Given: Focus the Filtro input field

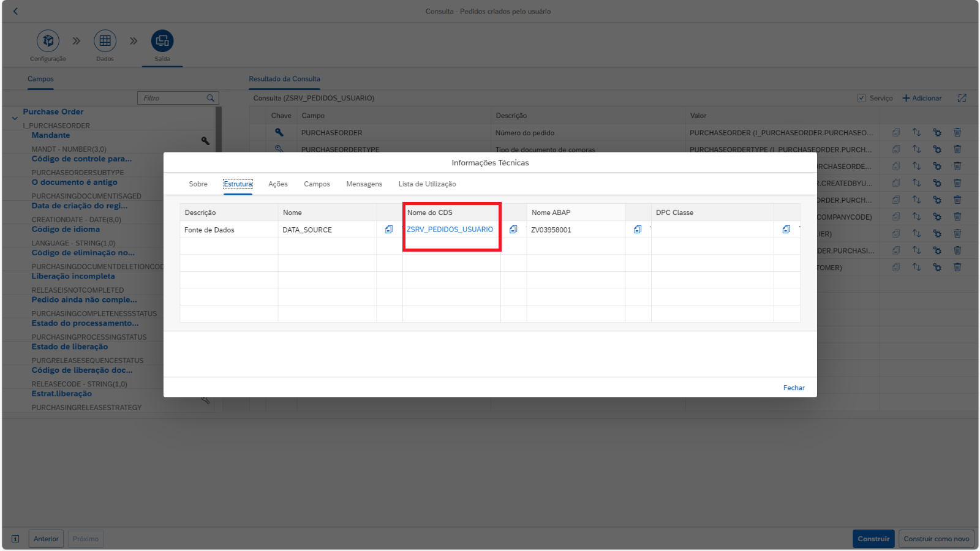Looking at the screenshot, I should pyautogui.click(x=173, y=98).
